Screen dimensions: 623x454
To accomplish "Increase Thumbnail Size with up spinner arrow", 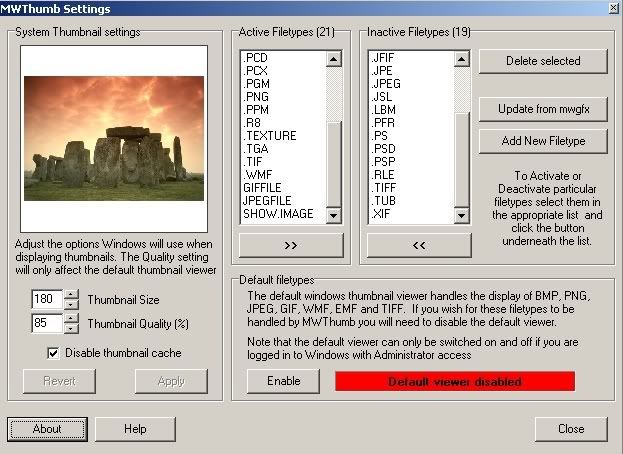I will pyautogui.click(x=71, y=294).
